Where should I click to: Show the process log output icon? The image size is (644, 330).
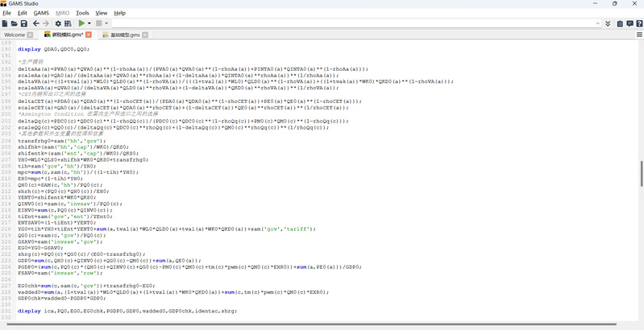pos(629,23)
